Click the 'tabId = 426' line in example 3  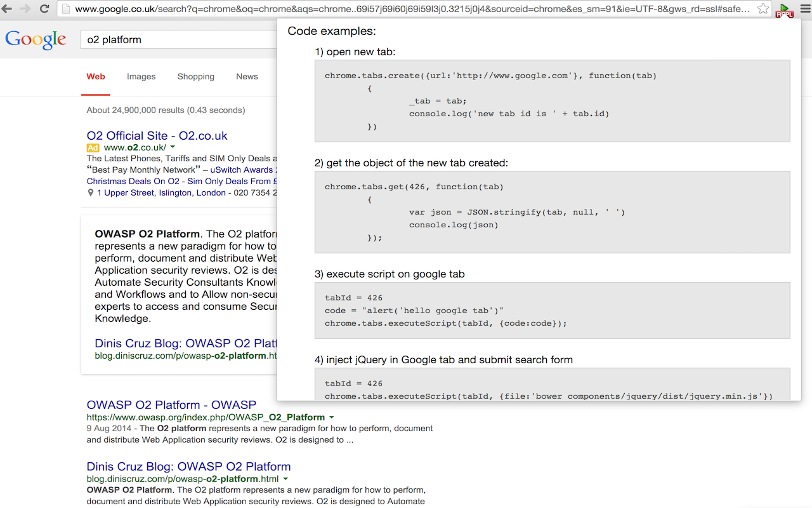point(353,298)
